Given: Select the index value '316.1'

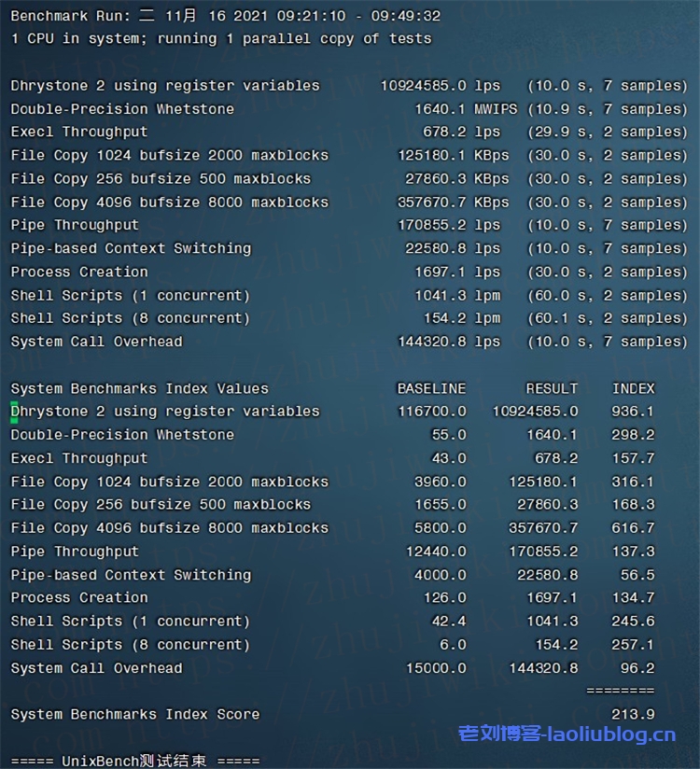Looking at the screenshot, I should (x=633, y=482).
